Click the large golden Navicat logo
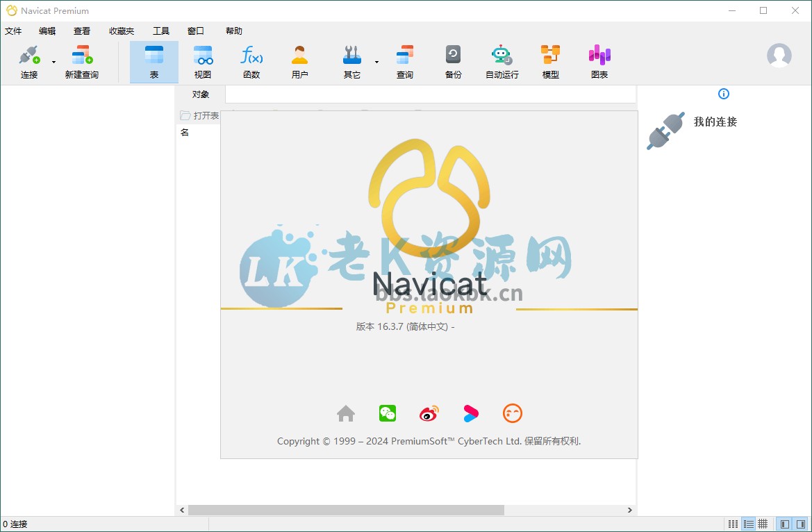The width and height of the screenshot is (812, 532). pos(429,198)
